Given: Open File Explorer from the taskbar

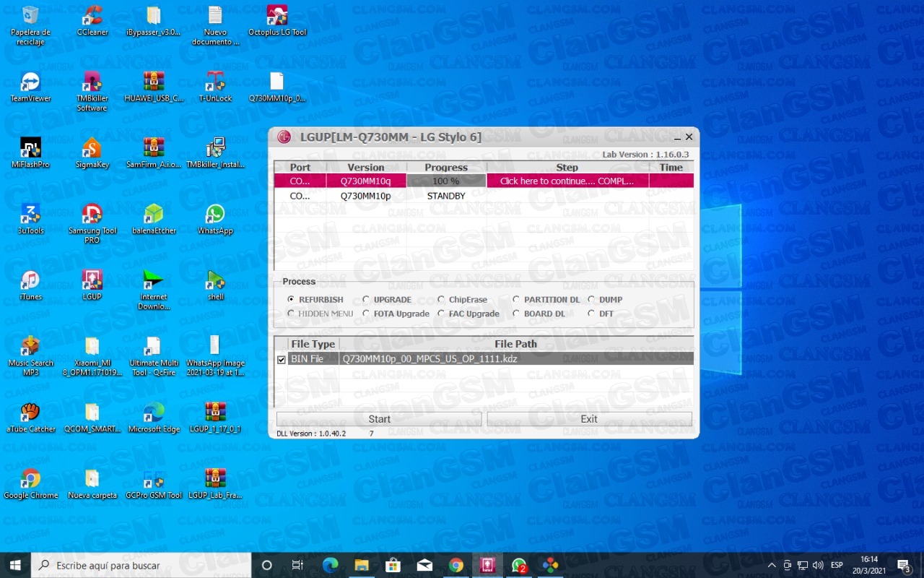Looking at the screenshot, I should pos(362,565).
